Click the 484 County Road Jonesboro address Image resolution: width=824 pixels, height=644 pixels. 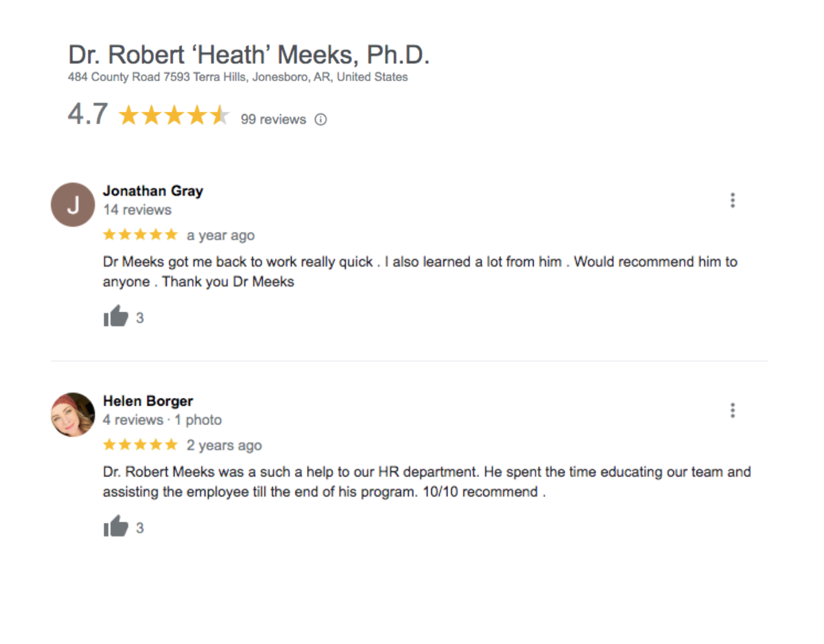pos(238,77)
